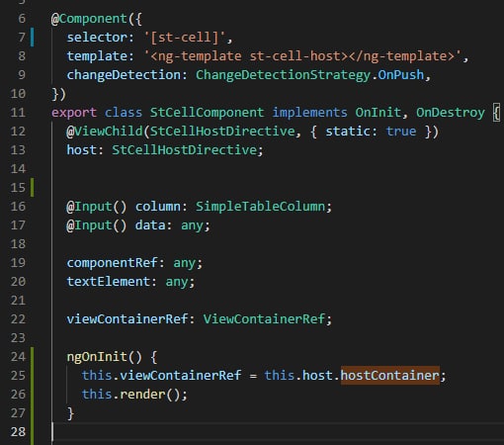Click line number 28 in the gutter
504x445 pixels.
tap(18, 432)
